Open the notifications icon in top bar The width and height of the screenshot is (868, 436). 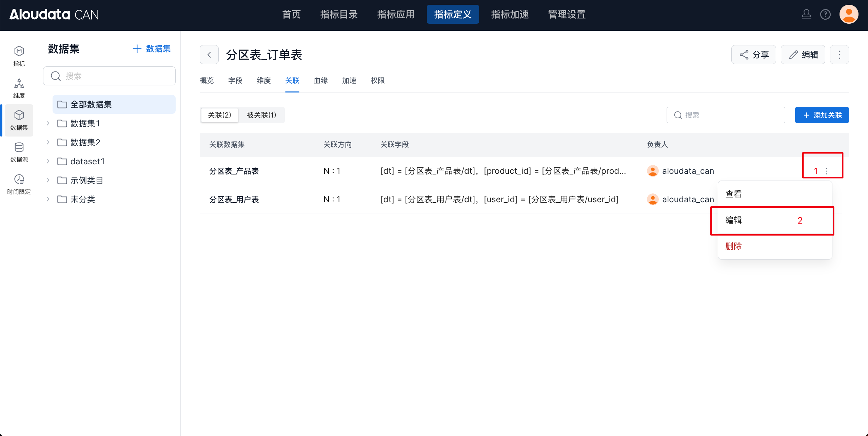click(x=806, y=14)
